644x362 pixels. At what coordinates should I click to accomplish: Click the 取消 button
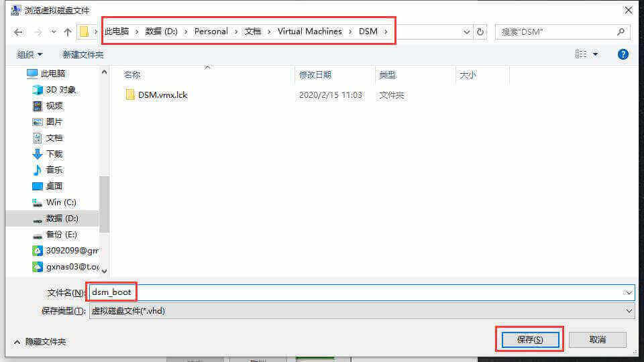598,339
